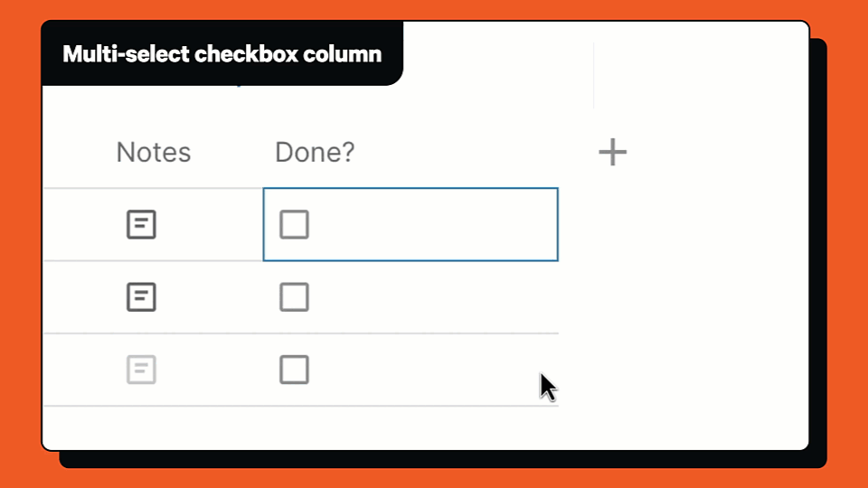Open the Notes column header menu
This screenshot has height=488, width=868.
click(x=154, y=152)
